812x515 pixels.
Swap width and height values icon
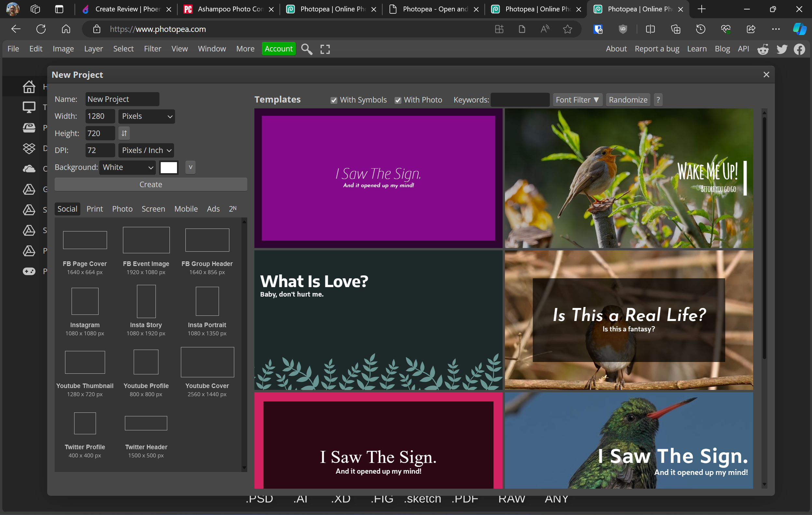tap(124, 133)
